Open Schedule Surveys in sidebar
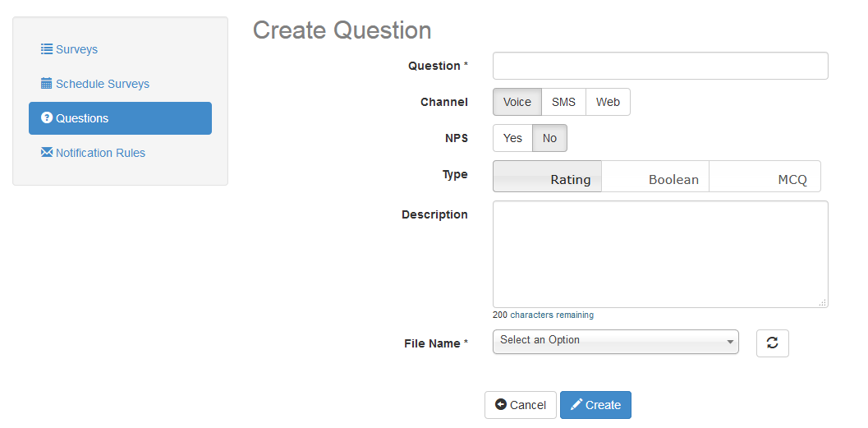The width and height of the screenshot is (868, 428). [102, 84]
